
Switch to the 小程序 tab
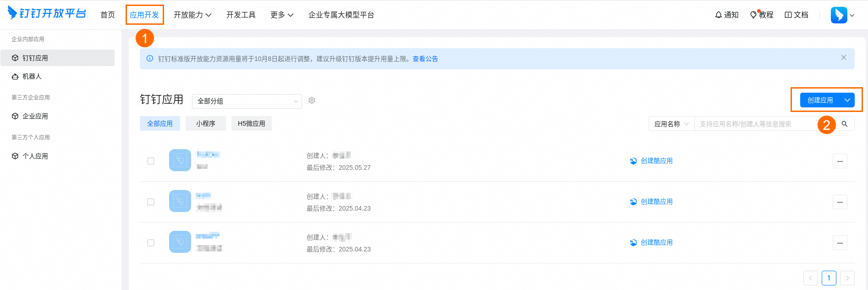[x=206, y=123]
